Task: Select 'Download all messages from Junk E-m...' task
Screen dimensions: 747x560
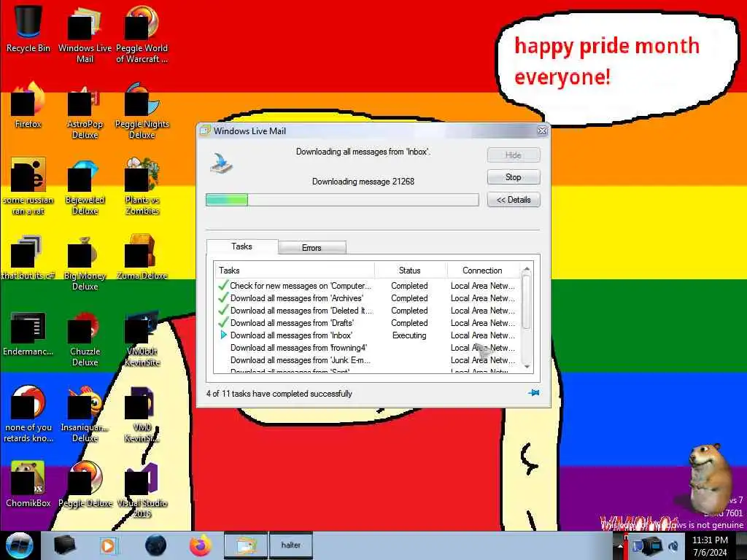Action: coord(368,360)
